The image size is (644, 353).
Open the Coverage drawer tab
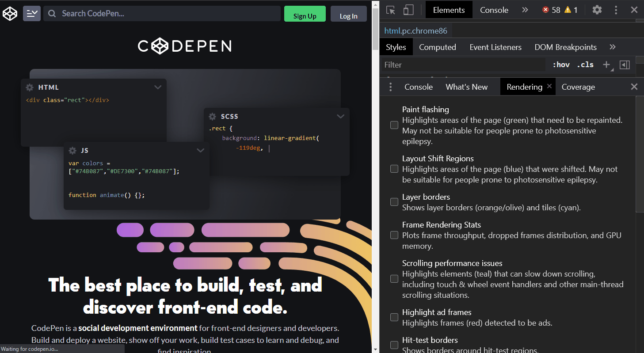[578, 87]
